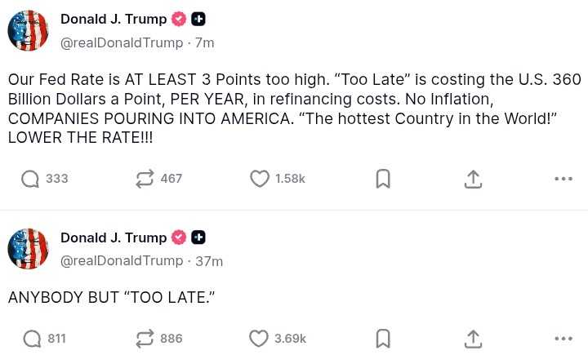Open more options on the 37m post

563,339
